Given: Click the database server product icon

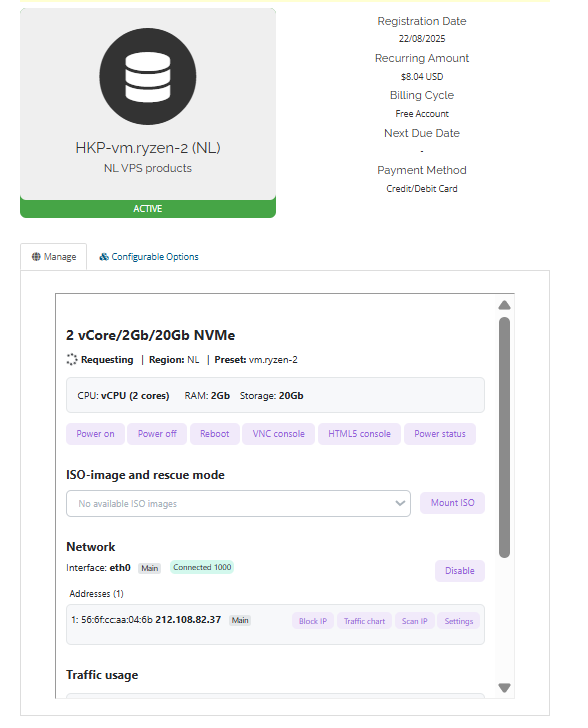Looking at the screenshot, I should pyautogui.click(x=148, y=76).
